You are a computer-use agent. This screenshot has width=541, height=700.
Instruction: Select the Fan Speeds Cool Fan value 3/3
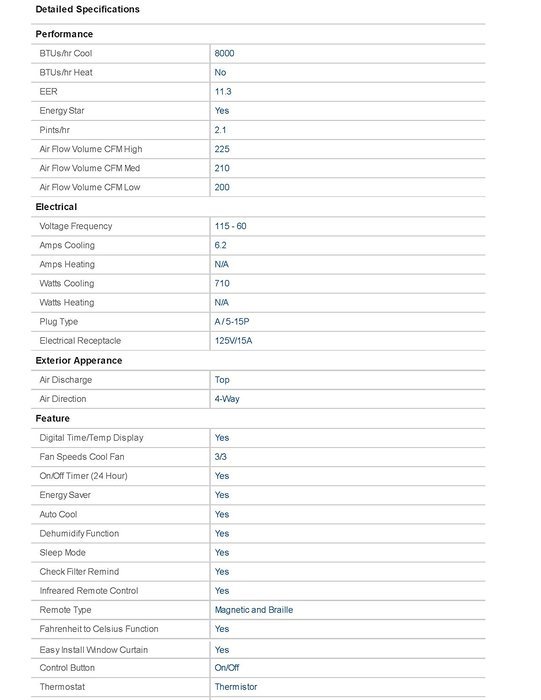[x=221, y=457]
